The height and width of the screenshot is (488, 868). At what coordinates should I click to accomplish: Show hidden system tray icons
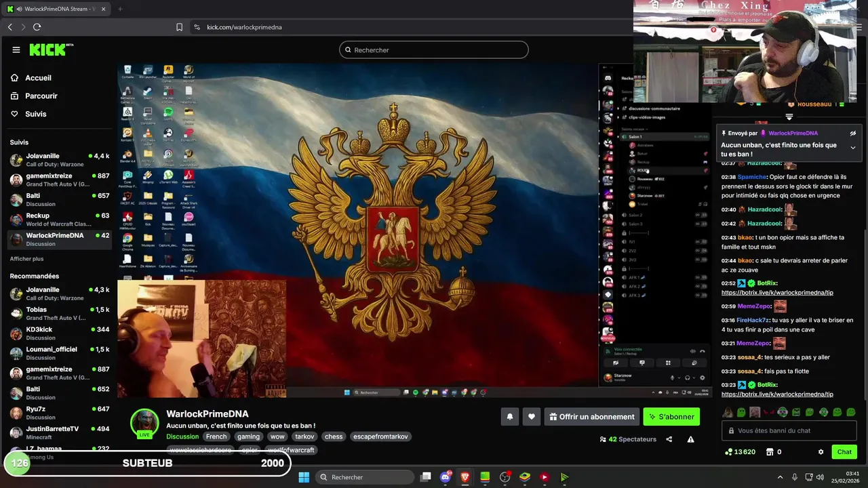click(x=780, y=477)
